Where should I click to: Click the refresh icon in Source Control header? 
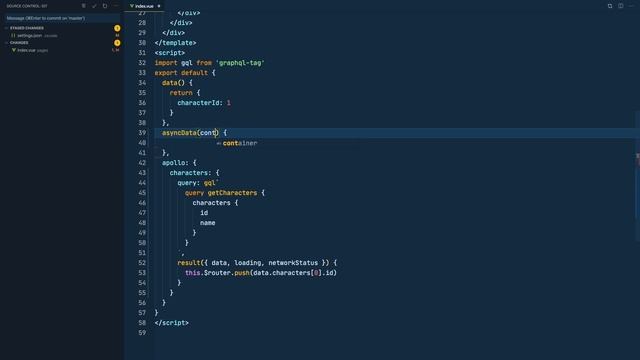pyautogui.click(x=105, y=6)
